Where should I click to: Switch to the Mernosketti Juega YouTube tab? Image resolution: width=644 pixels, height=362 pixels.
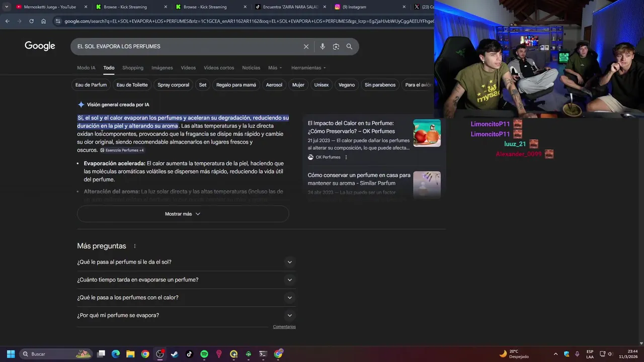pos(50,7)
